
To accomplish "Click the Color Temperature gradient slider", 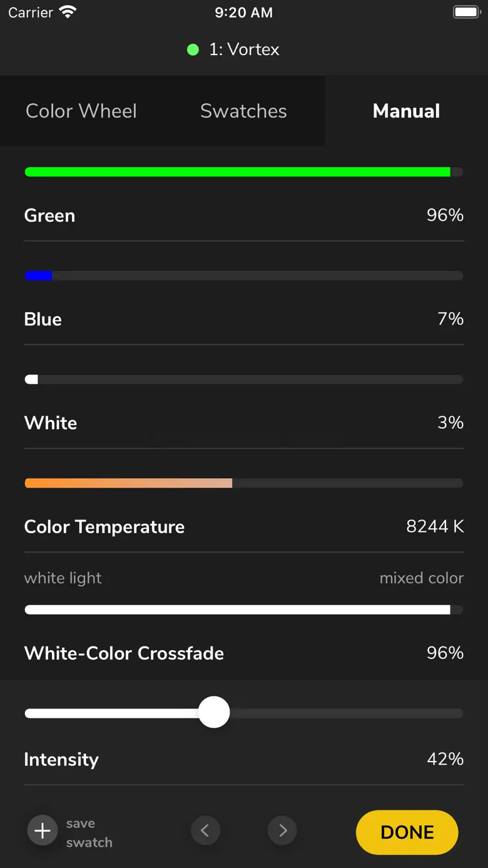I will pos(243,483).
